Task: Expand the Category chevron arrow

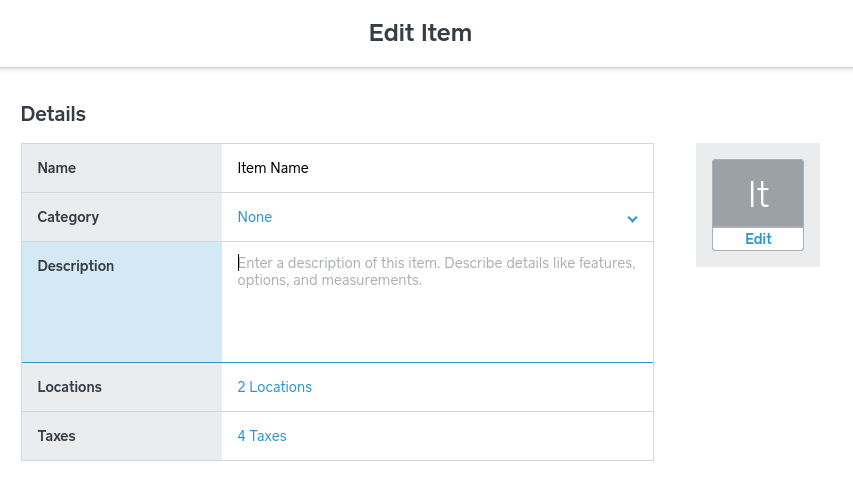Action: [632, 219]
